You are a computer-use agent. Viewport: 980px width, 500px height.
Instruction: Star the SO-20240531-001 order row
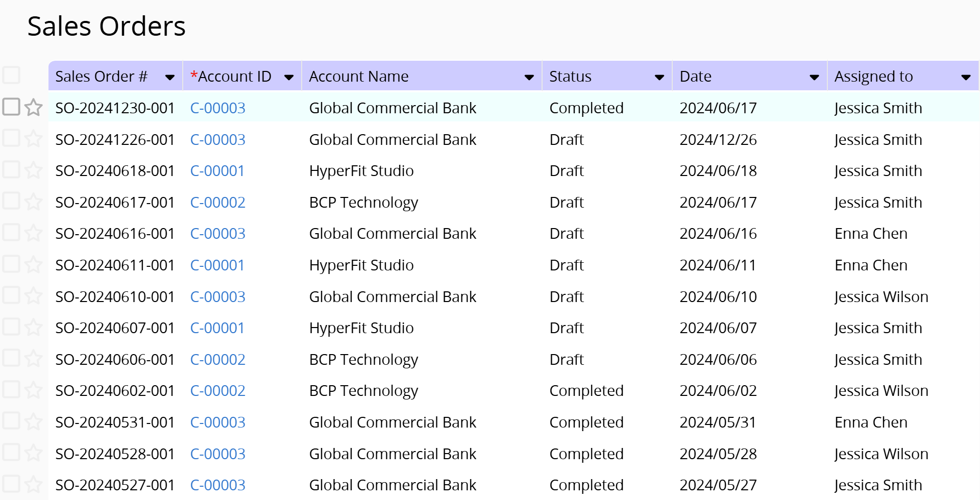pyautogui.click(x=34, y=421)
